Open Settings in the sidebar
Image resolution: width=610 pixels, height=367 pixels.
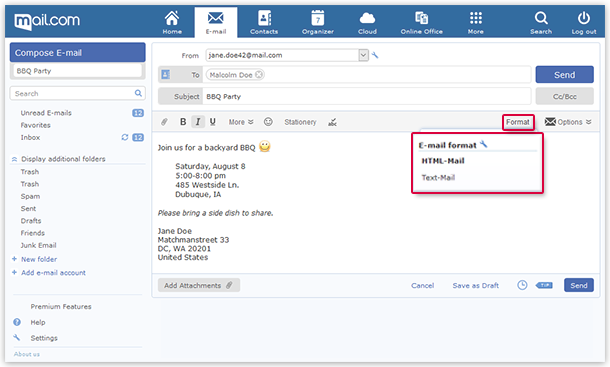coord(44,338)
